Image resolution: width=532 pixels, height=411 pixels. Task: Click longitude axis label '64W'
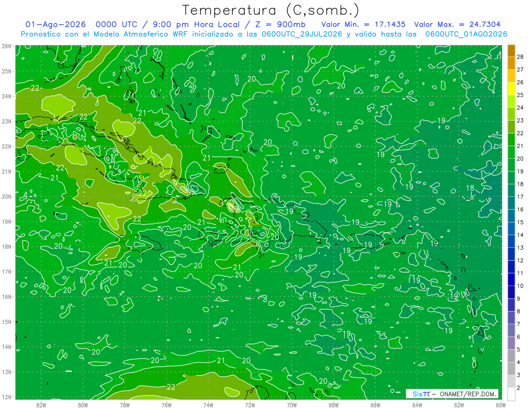pyautogui.click(x=417, y=405)
